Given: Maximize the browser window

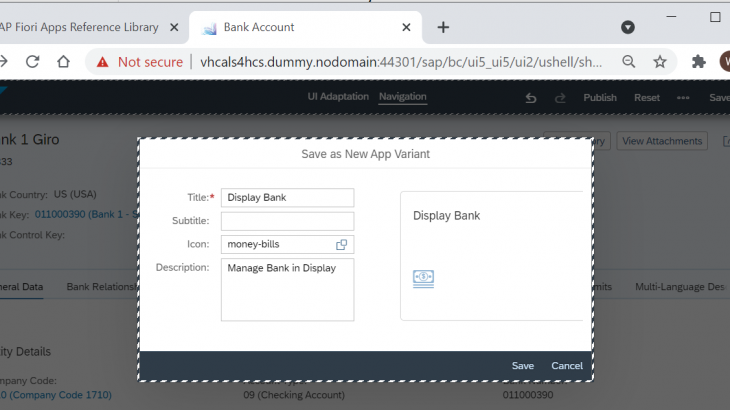Looking at the screenshot, I should coord(715,17).
